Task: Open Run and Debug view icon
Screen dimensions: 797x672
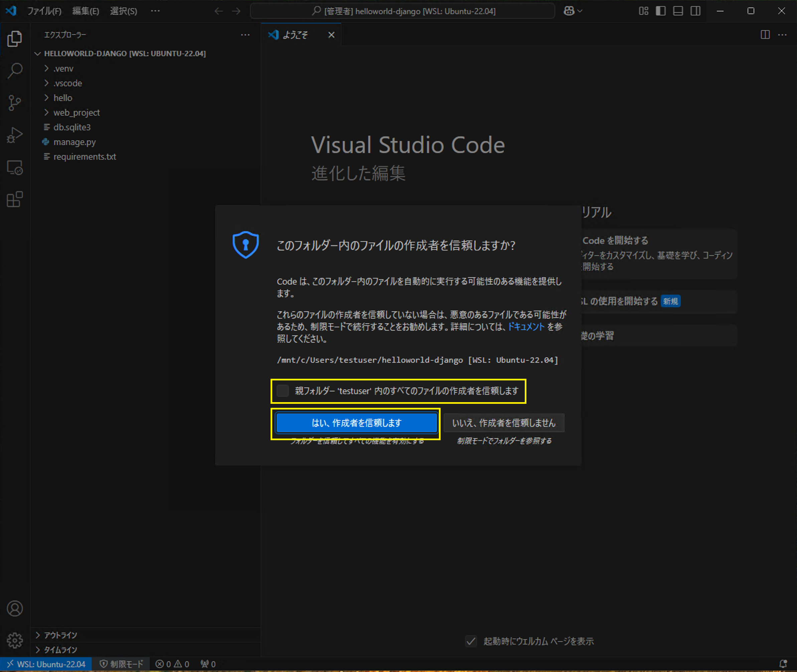Action: pos(14,135)
